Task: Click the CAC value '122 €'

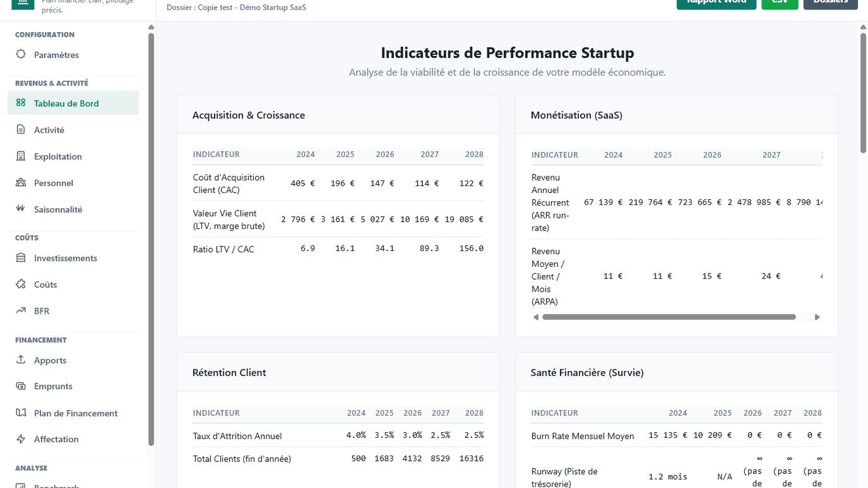Action: tap(471, 183)
